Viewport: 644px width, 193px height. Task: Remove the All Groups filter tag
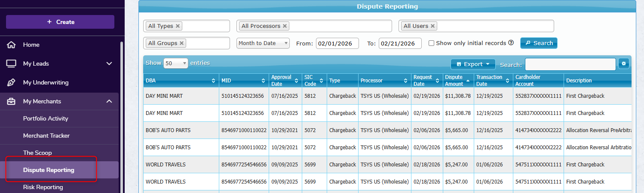182,43
